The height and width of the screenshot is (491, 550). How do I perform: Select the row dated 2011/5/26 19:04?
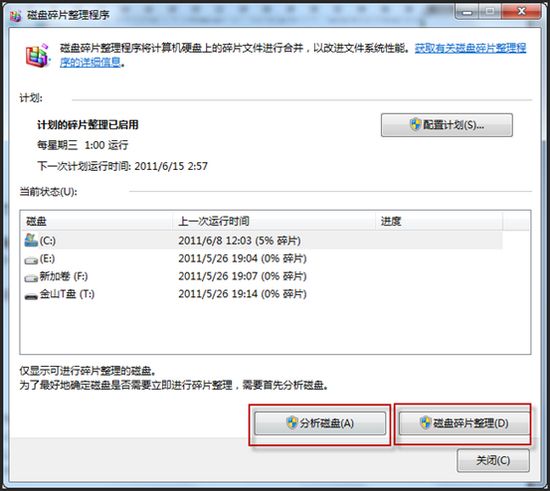[x=262, y=258]
